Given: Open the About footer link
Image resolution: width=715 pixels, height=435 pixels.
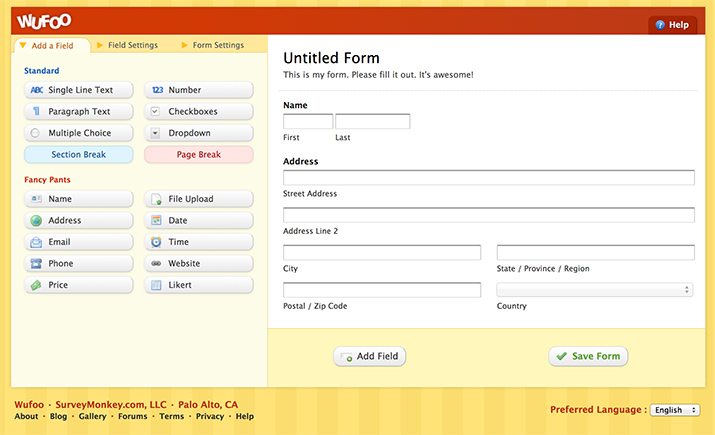Looking at the screenshot, I should [x=26, y=416].
